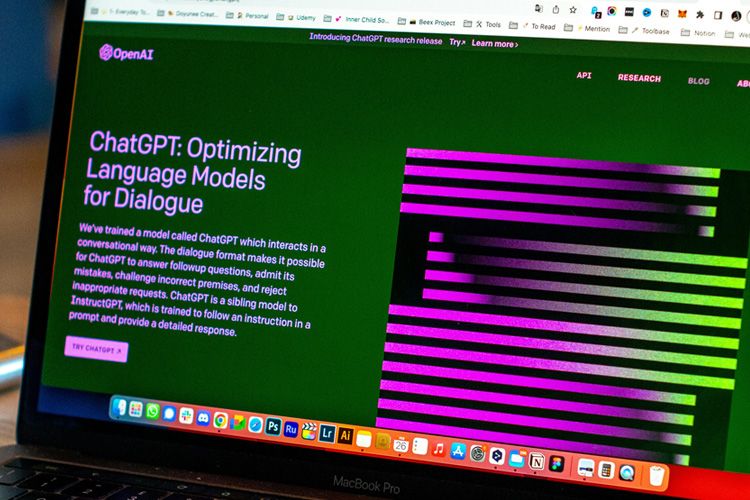Open the Notes app in the dock
The width and height of the screenshot is (750, 500).
click(364, 439)
